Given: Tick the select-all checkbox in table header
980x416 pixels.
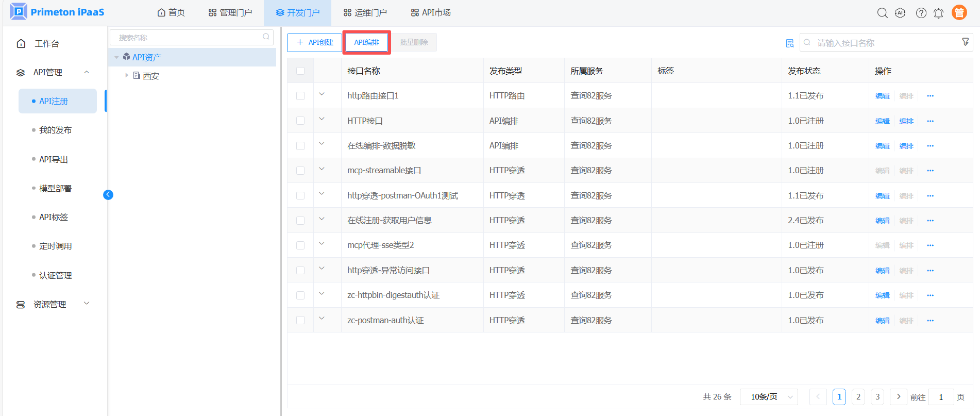Looking at the screenshot, I should click(x=300, y=71).
